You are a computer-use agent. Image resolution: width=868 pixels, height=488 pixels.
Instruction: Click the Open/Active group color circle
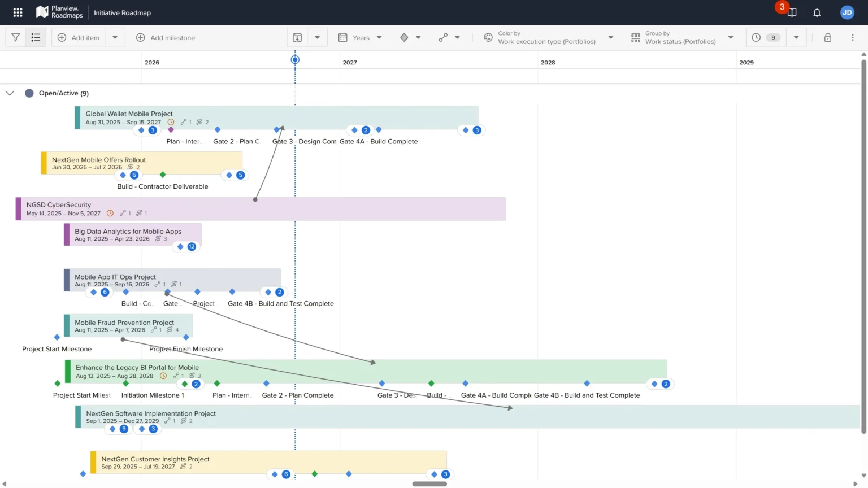coord(29,93)
